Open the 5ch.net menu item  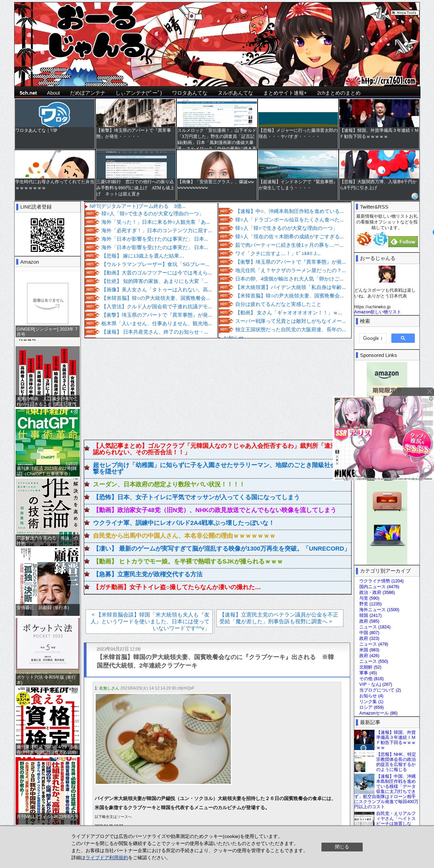[x=28, y=93]
